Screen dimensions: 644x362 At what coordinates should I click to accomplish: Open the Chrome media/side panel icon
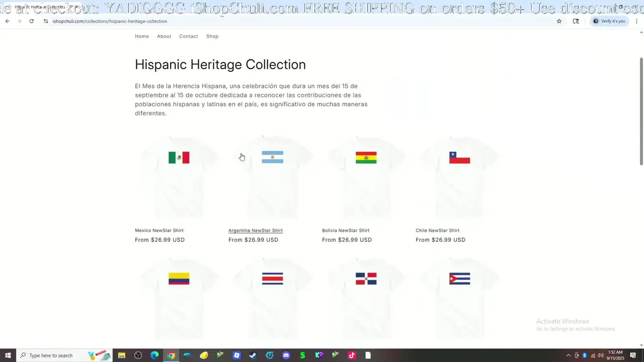[x=576, y=21]
